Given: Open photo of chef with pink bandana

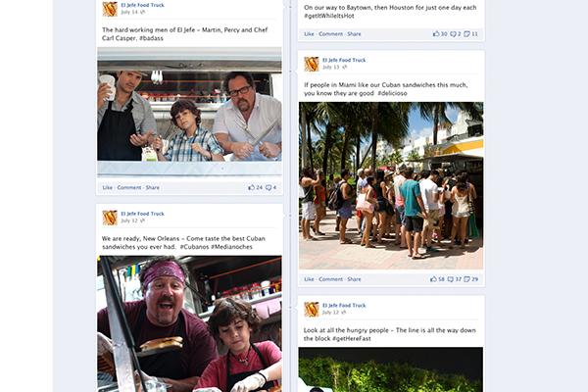Looking at the screenshot, I should (x=189, y=323).
